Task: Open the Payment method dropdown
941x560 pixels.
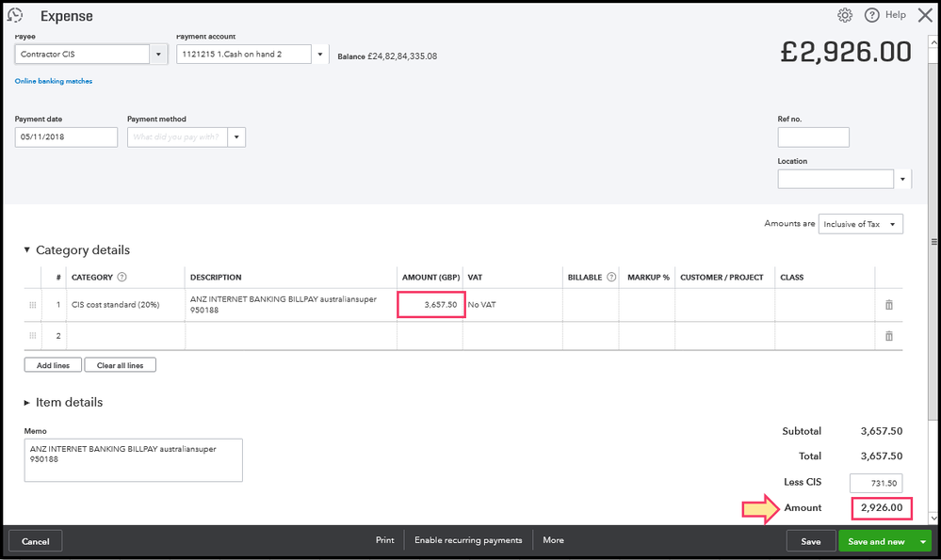Action: pos(236,136)
